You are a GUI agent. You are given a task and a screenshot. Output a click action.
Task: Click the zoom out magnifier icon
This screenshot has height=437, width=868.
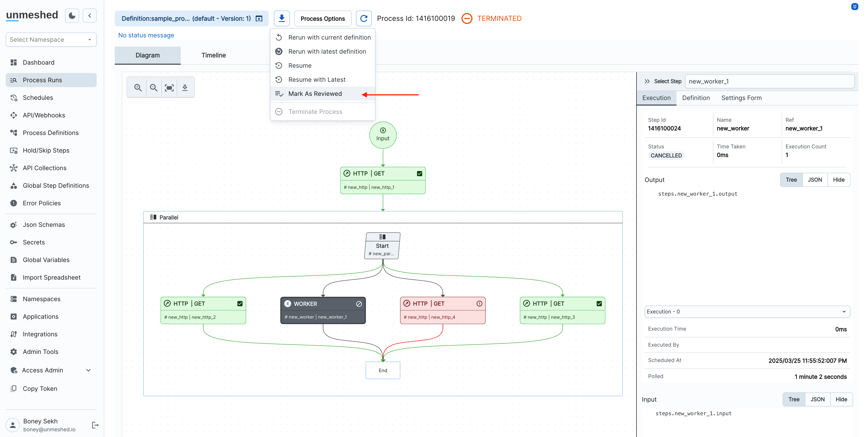[x=154, y=88]
